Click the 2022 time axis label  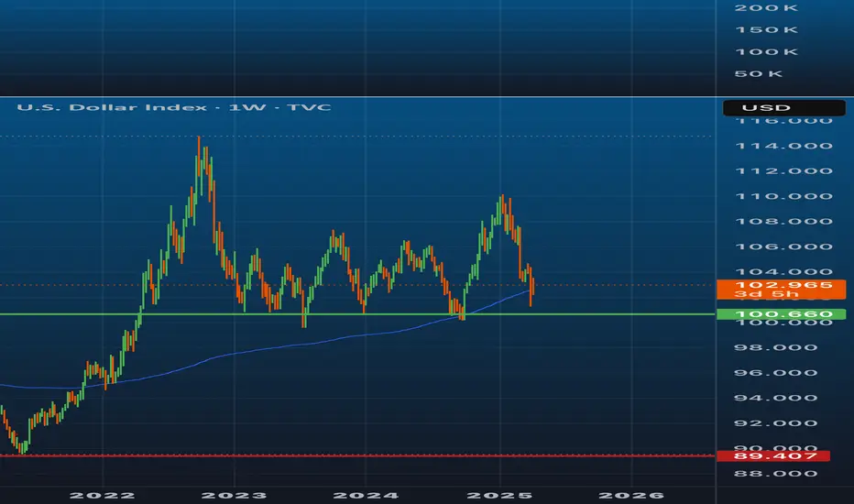click(x=103, y=495)
